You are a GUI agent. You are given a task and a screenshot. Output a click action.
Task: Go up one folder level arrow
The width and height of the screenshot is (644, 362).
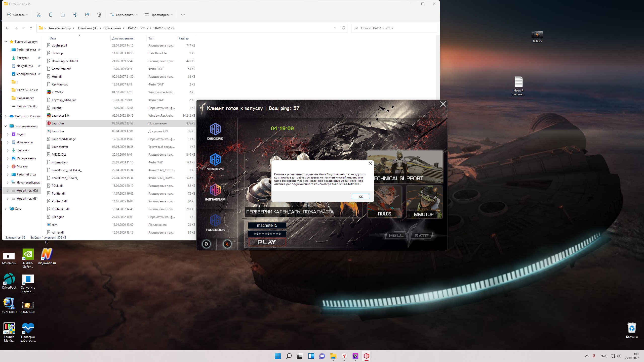(31, 28)
